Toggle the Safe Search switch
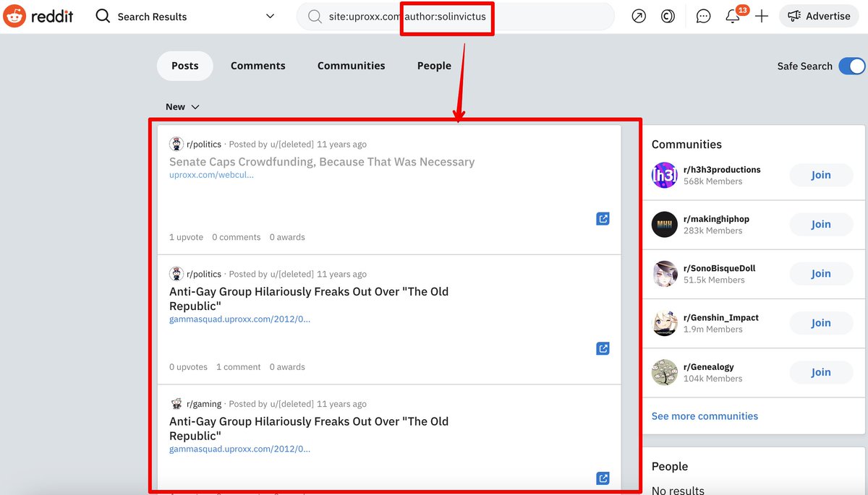Viewport: 868px width, 495px height. coord(852,66)
